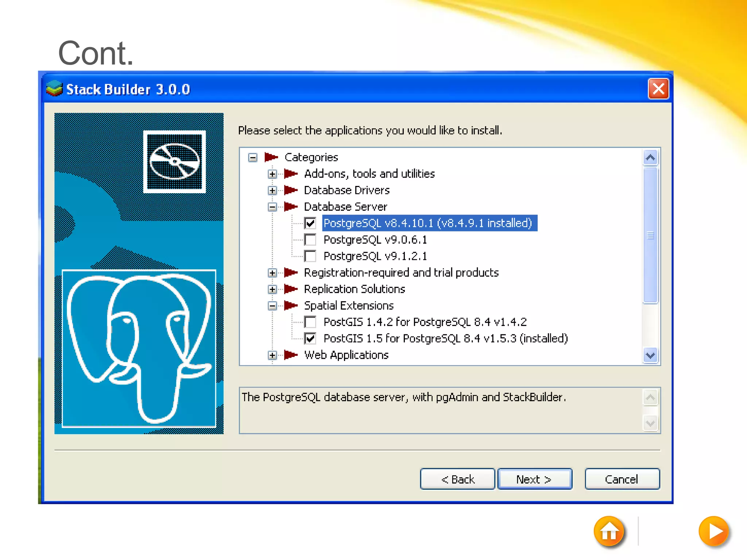The image size is (747, 560).
Task: Select the 'Replication Solutions' label
Action: pyautogui.click(x=355, y=289)
